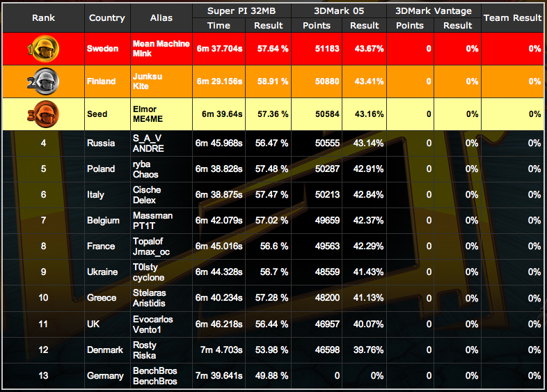The width and height of the screenshot is (547, 392).
Task: Click Russia in the fourth row
Action: [x=101, y=143]
